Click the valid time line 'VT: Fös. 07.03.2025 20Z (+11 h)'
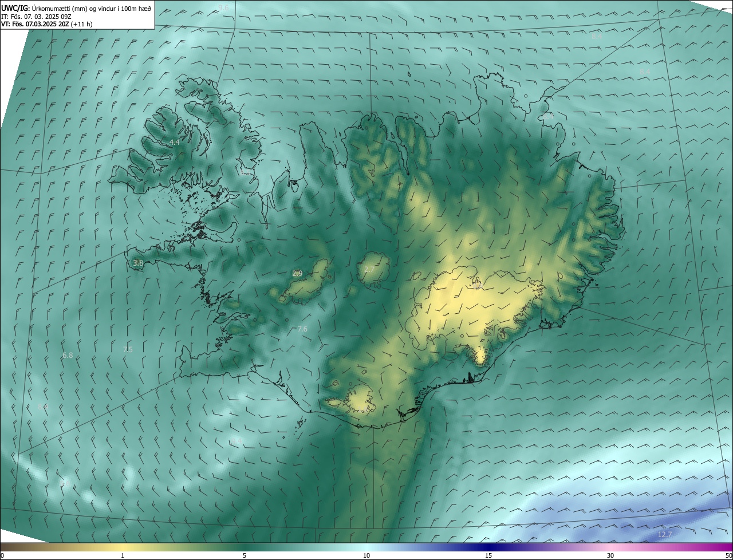 [47, 25]
